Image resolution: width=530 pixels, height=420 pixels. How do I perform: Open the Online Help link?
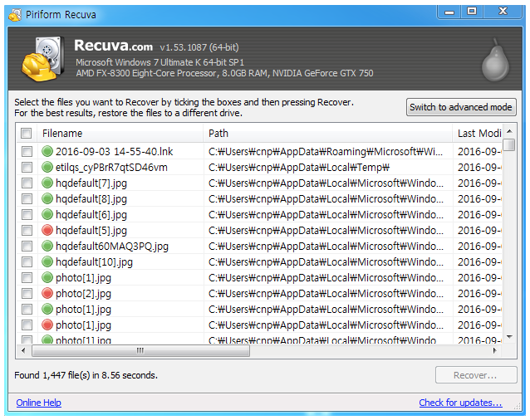(x=39, y=403)
